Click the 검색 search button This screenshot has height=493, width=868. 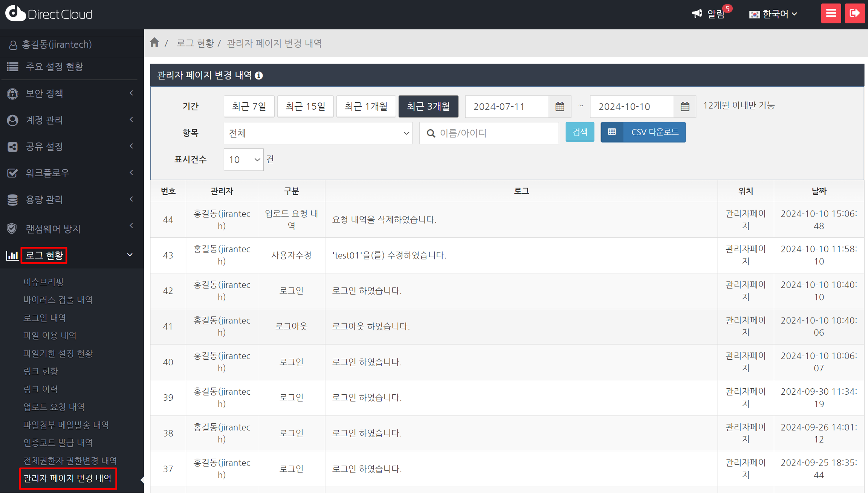[x=579, y=132]
